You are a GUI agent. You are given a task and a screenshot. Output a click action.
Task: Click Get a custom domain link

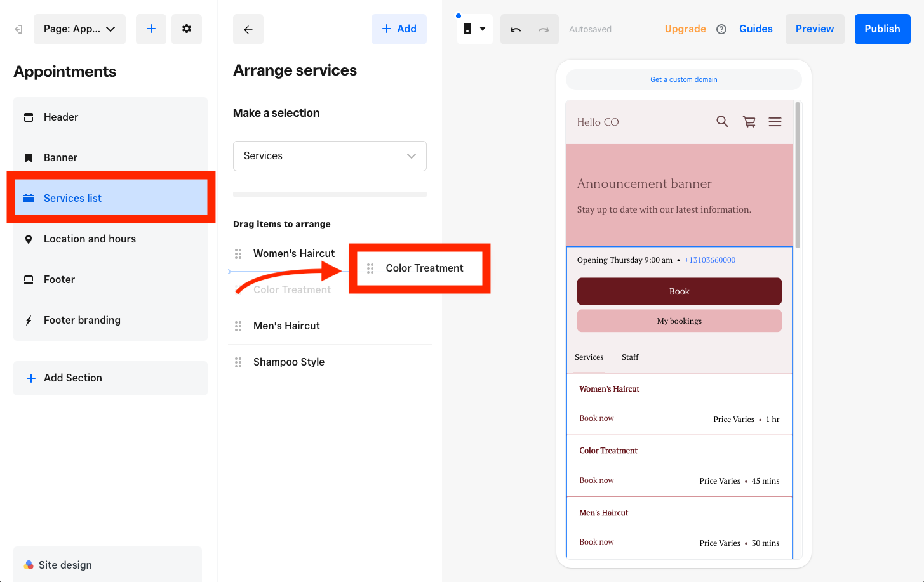[x=683, y=80]
